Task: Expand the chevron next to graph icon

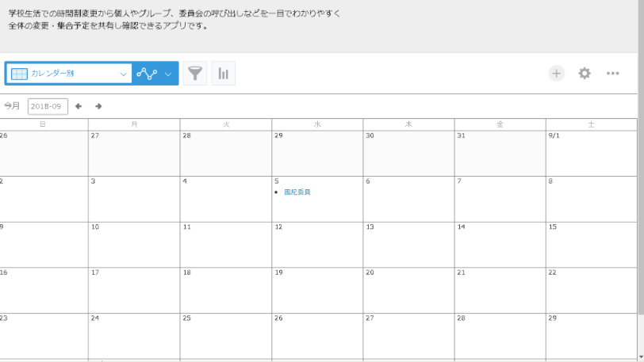Action: (x=168, y=74)
